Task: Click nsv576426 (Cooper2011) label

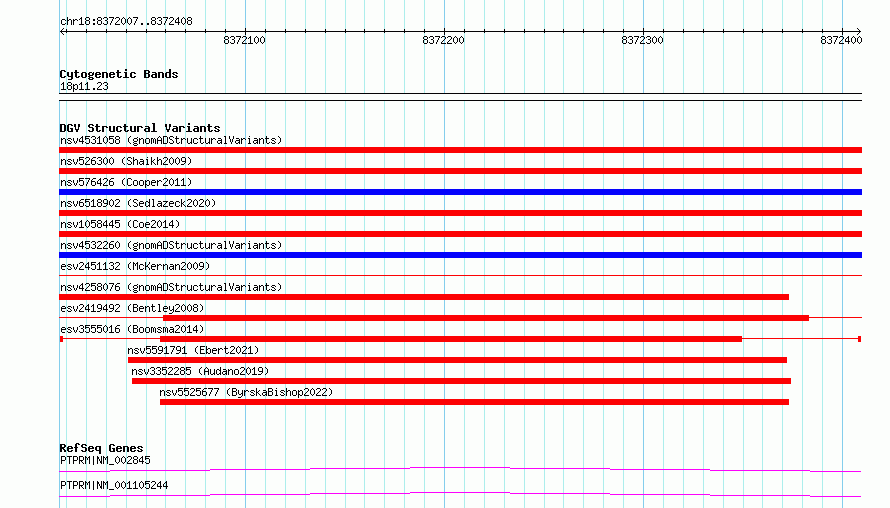Action: click(x=126, y=182)
